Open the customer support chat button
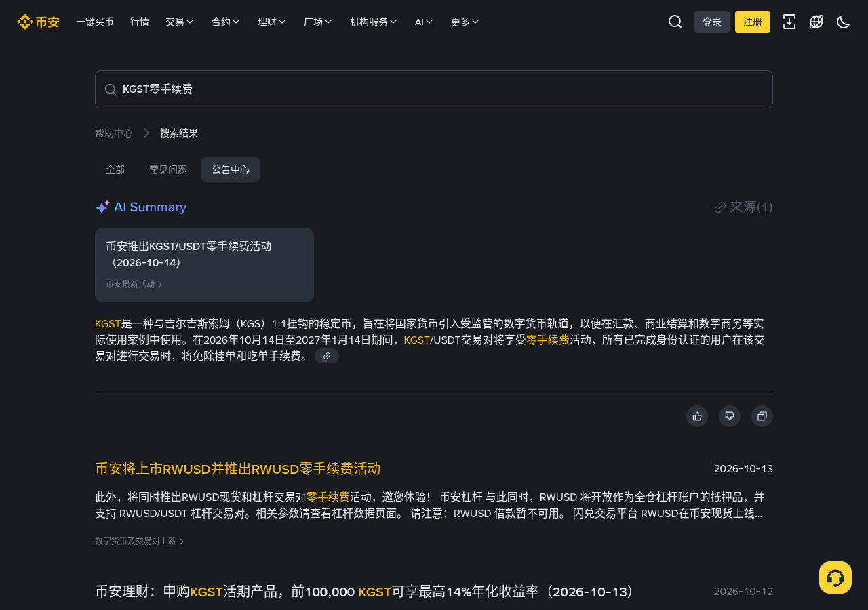This screenshot has height=610, width=868. (x=835, y=577)
